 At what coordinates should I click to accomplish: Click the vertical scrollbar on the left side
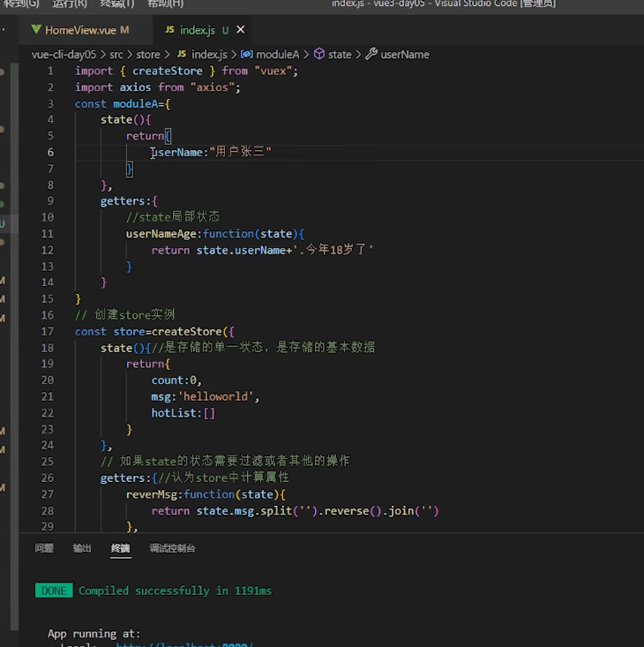[x=14, y=347]
